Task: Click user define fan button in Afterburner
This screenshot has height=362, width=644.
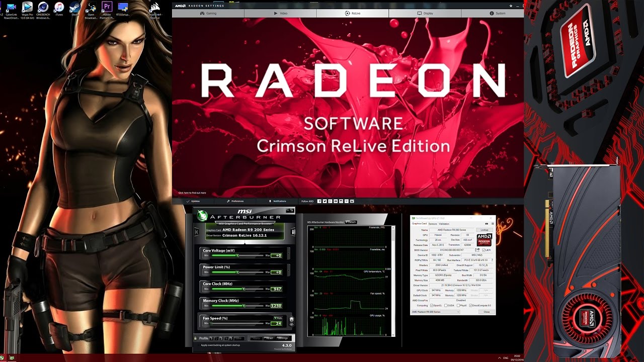Action: [x=291, y=321]
